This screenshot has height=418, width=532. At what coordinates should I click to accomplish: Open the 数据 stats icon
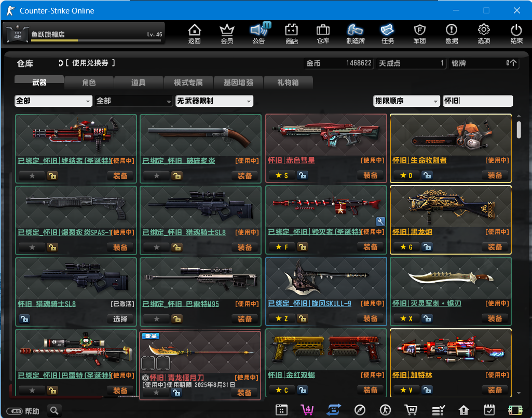(x=452, y=34)
